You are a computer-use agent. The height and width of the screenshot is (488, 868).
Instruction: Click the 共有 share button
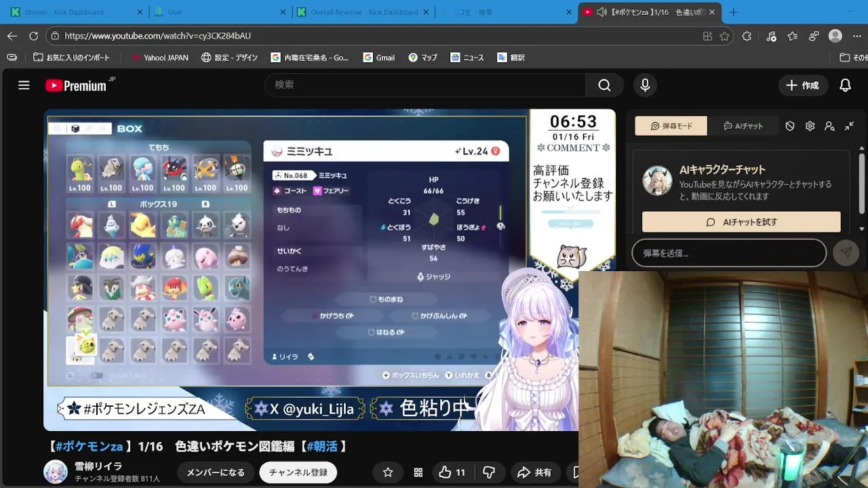click(x=534, y=472)
